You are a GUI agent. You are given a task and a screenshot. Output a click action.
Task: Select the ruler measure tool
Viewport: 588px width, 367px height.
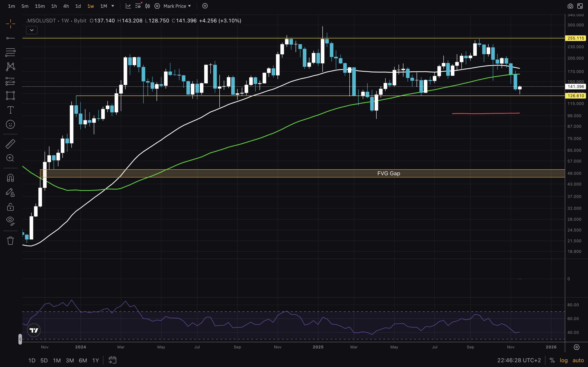click(x=10, y=144)
